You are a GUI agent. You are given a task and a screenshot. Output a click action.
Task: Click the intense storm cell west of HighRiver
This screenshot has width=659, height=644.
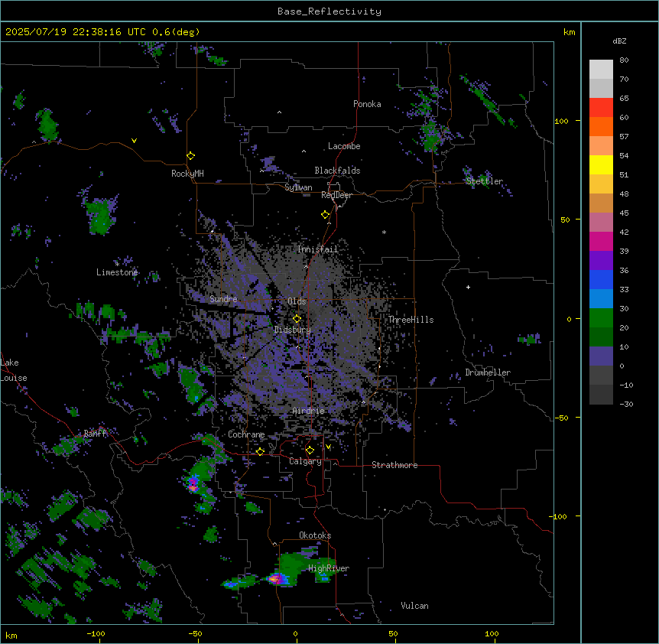(278, 579)
